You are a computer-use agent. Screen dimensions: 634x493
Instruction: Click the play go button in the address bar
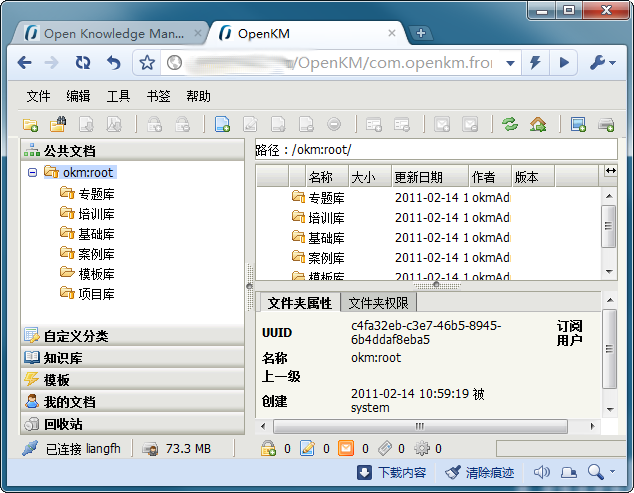click(x=564, y=63)
